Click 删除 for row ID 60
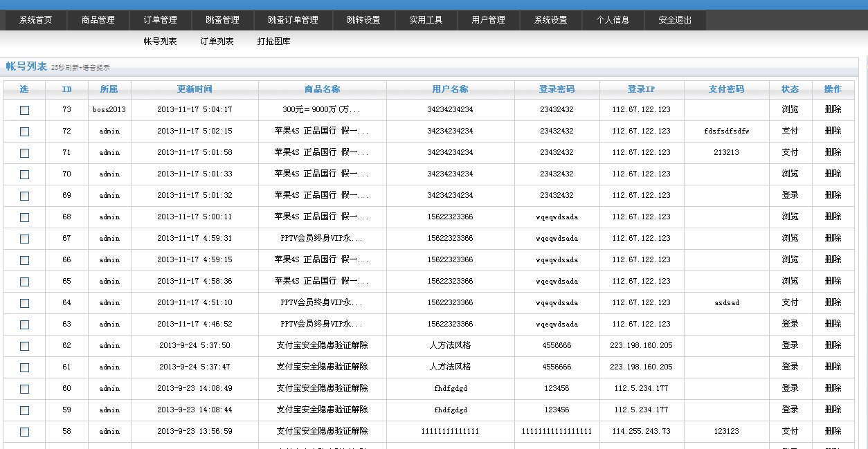 point(833,388)
